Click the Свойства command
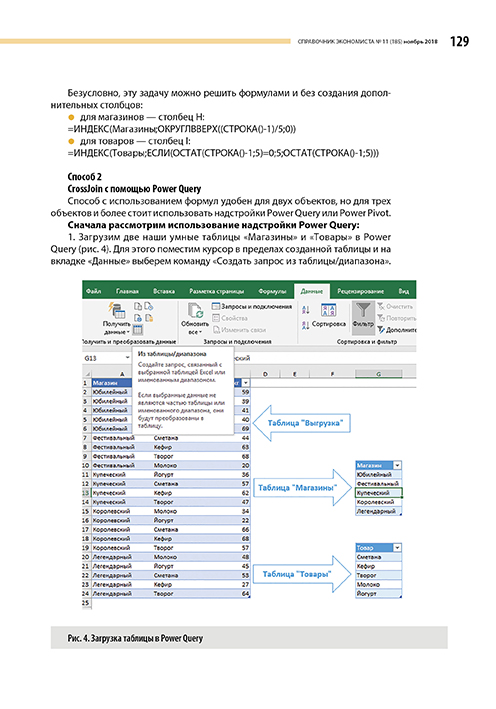 (230, 318)
